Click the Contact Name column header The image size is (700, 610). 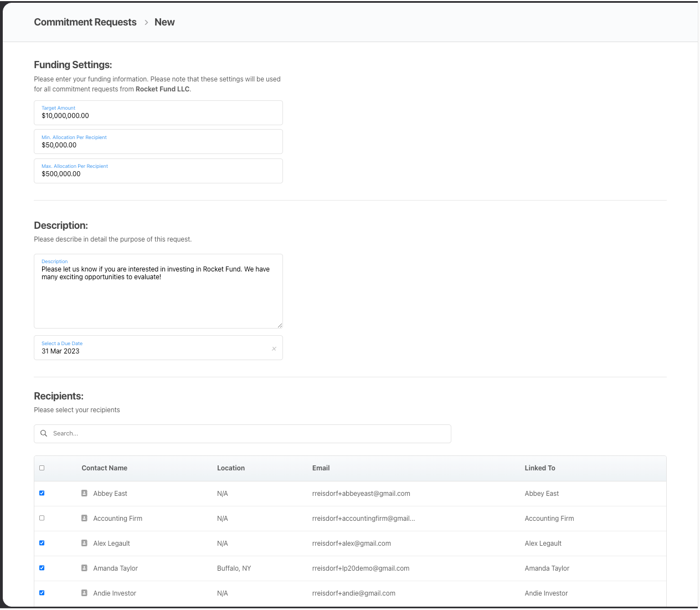(104, 468)
